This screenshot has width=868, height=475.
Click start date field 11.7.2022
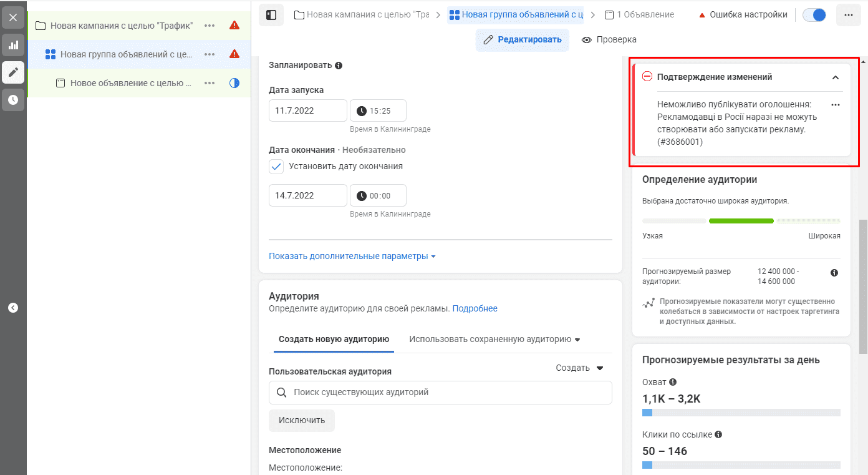308,110
